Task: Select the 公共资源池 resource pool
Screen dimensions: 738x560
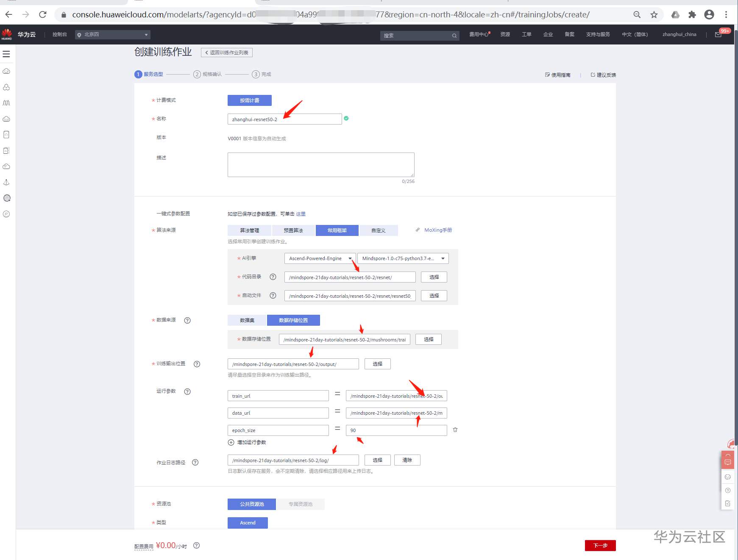Action: 252,504
